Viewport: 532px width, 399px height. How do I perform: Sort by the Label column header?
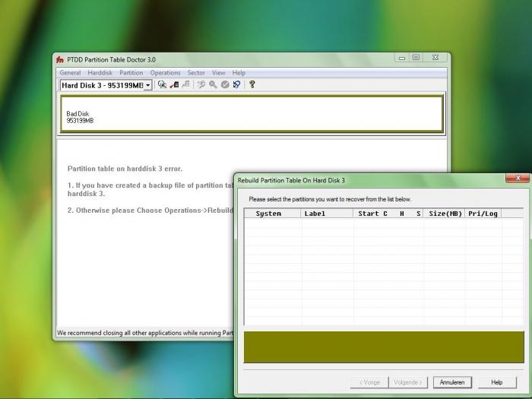pyautogui.click(x=327, y=214)
